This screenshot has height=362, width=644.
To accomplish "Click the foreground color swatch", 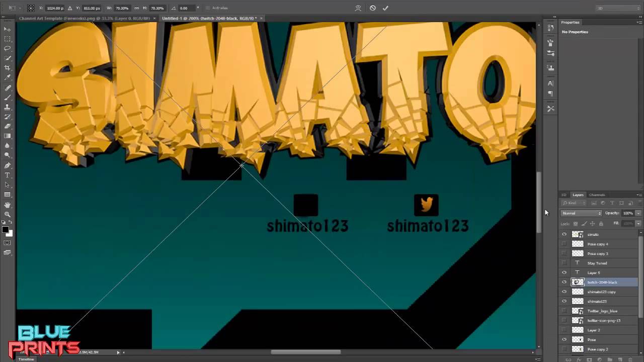I will tap(6, 230).
